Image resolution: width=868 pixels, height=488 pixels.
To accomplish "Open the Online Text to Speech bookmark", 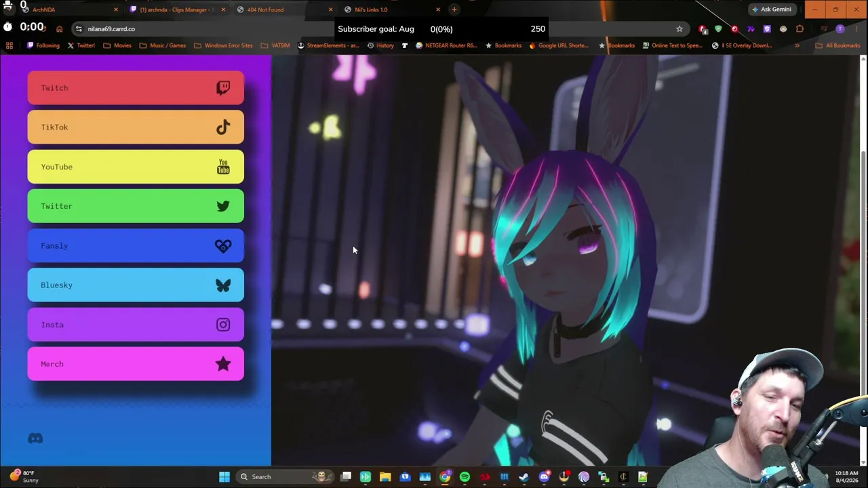I will pos(672,45).
